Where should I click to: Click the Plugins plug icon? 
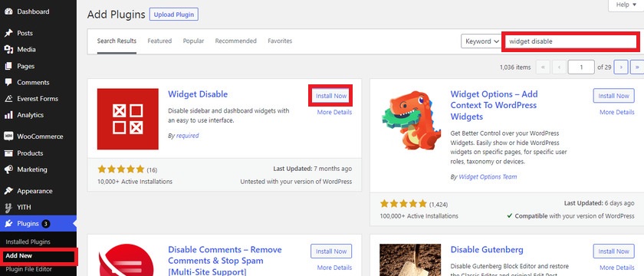[8, 224]
